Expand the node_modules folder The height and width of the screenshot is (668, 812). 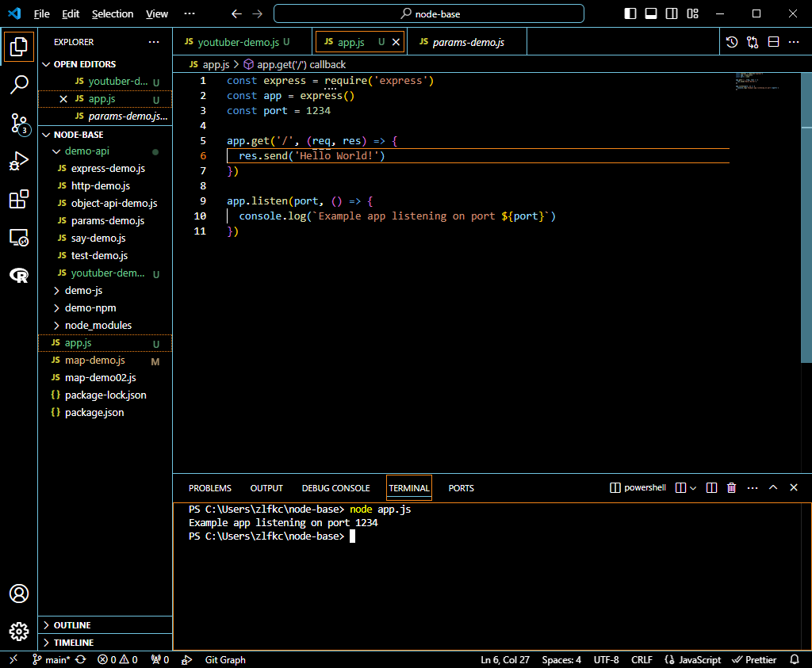[x=56, y=326]
